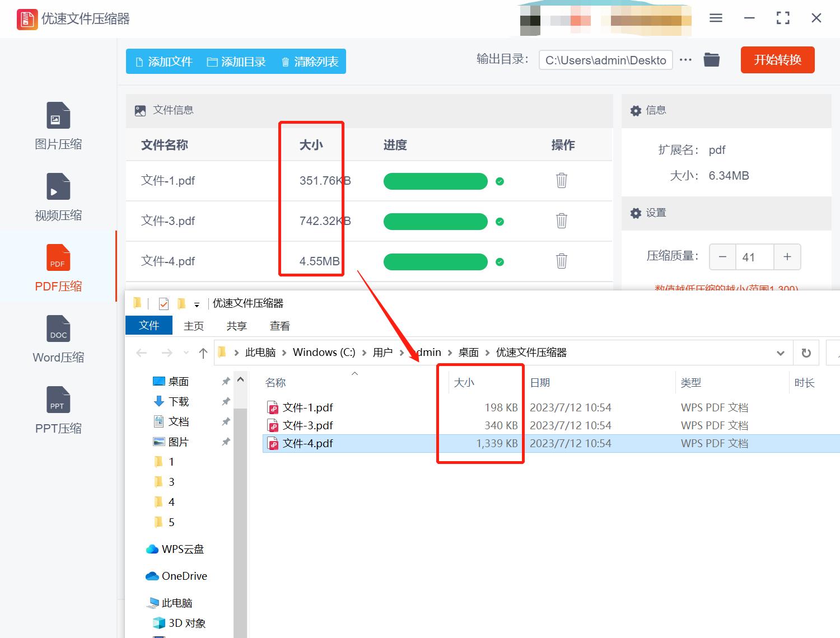Toggle the checkbox in Explorer quick access toolbar
The width and height of the screenshot is (840, 638).
click(163, 303)
